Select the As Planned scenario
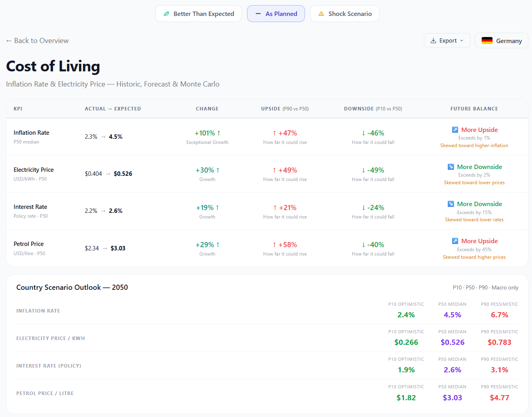 [x=276, y=14]
